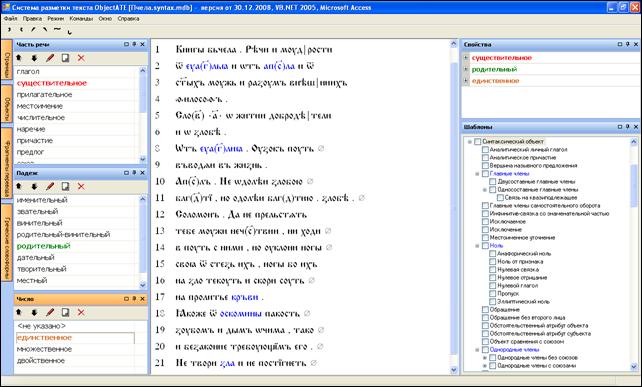Click new-item page icon in Падеж panel

click(x=66, y=187)
